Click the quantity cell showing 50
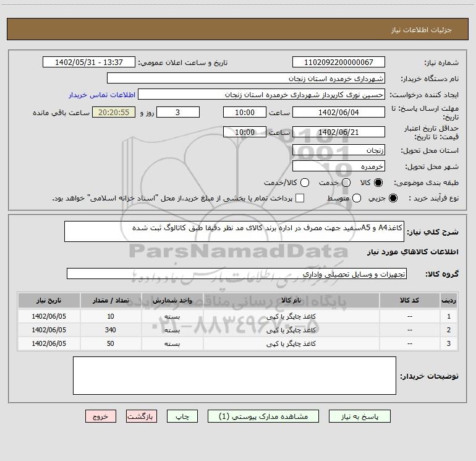 [x=111, y=343]
